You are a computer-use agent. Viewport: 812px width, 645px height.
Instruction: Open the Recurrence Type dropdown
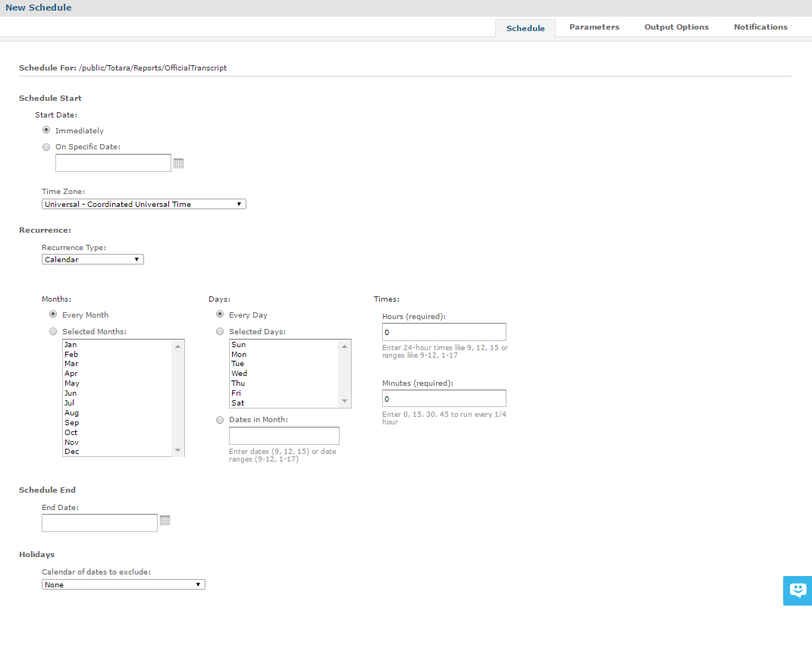coord(92,259)
